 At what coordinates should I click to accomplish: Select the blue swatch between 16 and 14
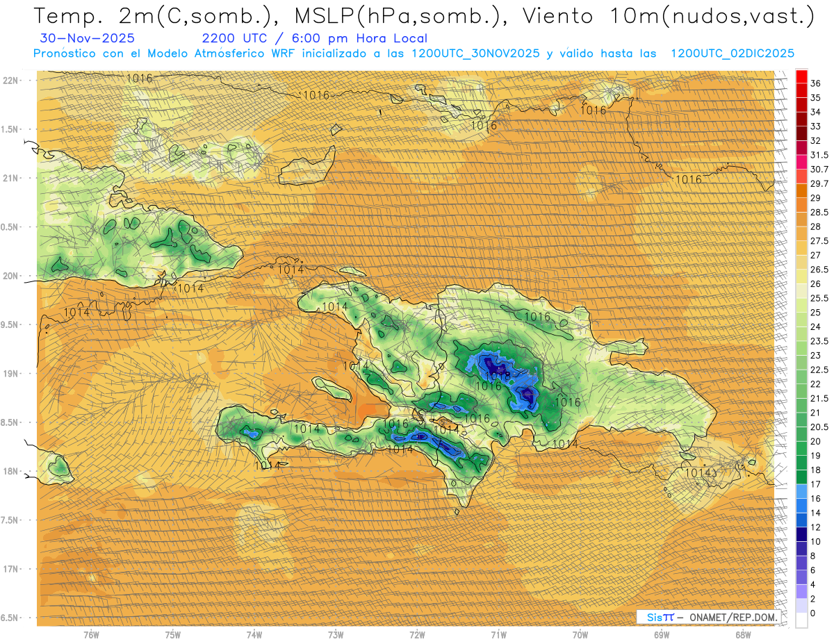(801, 505)
